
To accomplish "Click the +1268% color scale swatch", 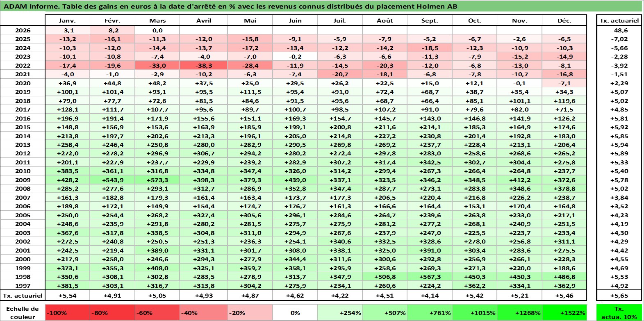I will tap(520, 312).
